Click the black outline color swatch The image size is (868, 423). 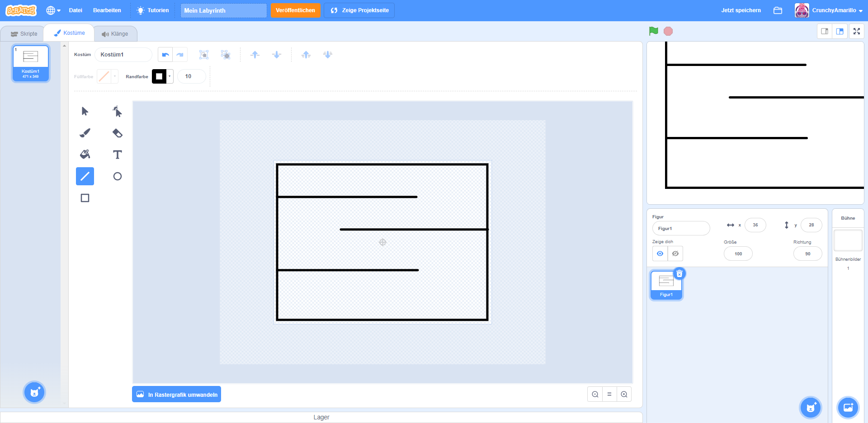click(x=159, y=76)
